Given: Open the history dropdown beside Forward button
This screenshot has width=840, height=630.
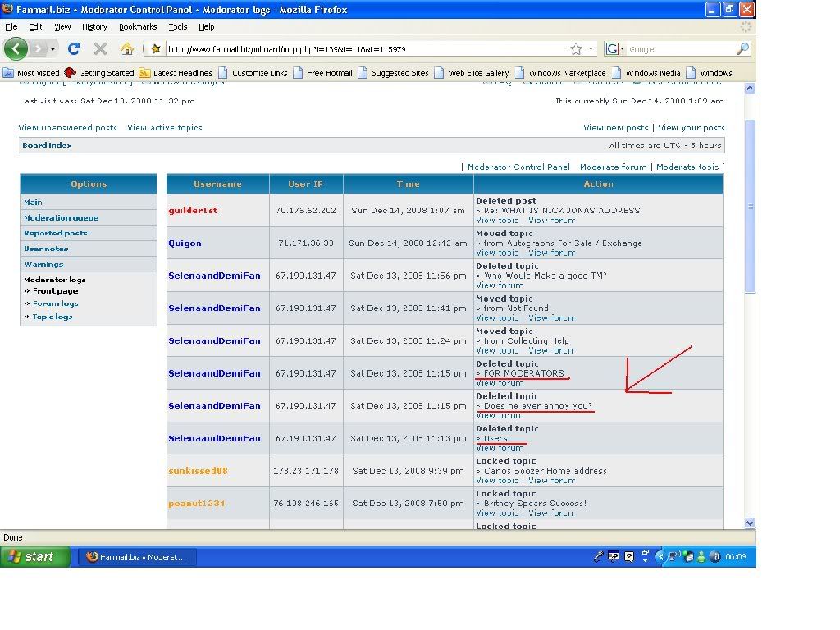Looking at the screenshot, I should click(52, 49).
